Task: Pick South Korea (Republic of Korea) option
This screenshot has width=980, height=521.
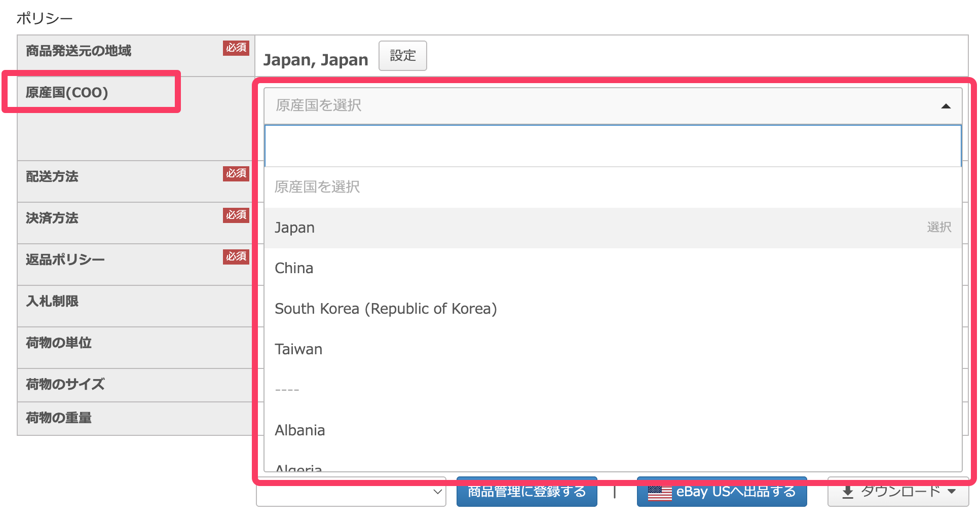Action: 385,309
